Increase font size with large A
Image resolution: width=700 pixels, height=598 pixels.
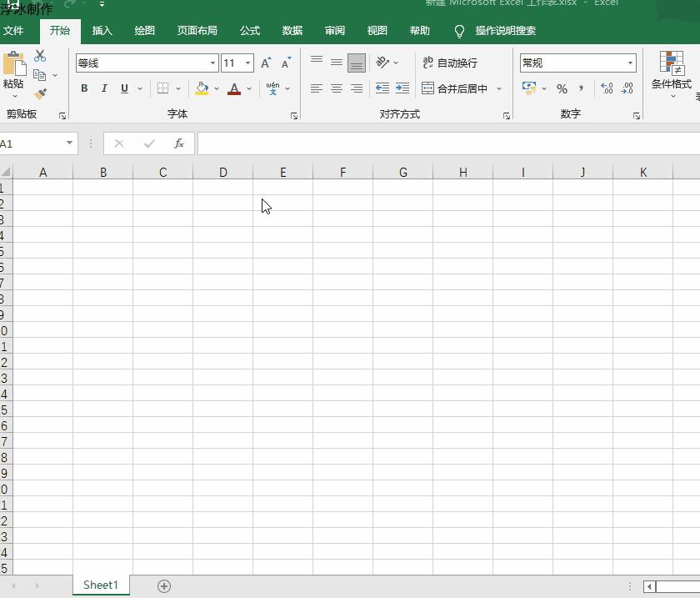point(266,63)
